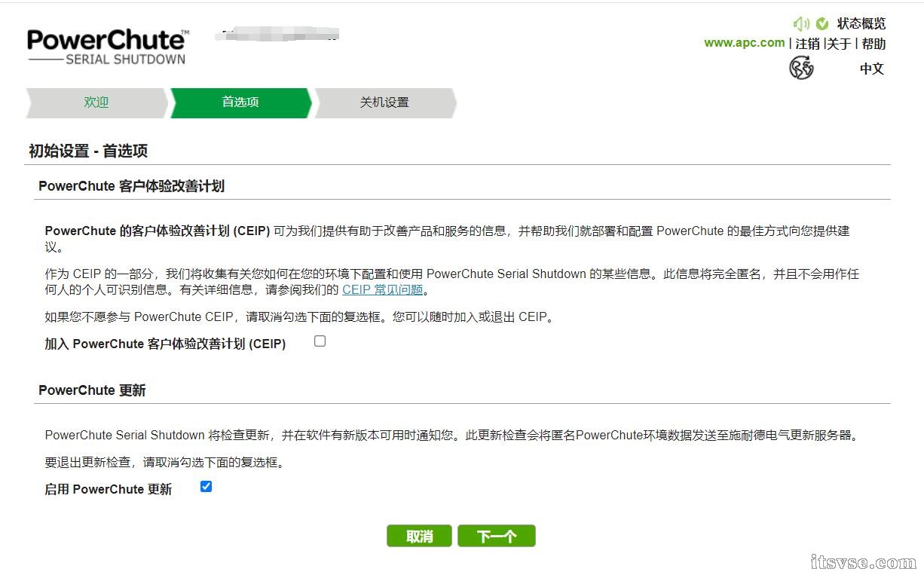This screenshot has width=924, height=584.
Task: Click the speaker sound icon
Action: click(x=801, y=24)
